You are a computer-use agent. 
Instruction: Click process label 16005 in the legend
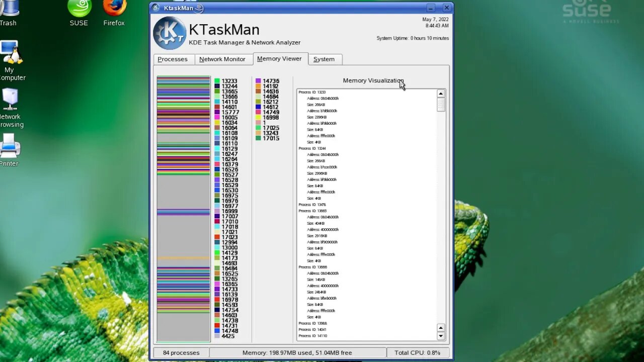click(x=230, y=118)
